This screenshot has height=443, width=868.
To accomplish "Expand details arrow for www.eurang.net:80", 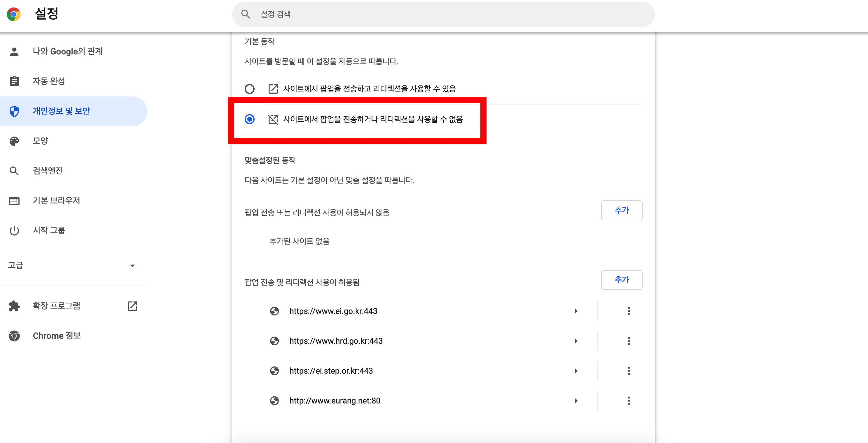I will point(576,400).
